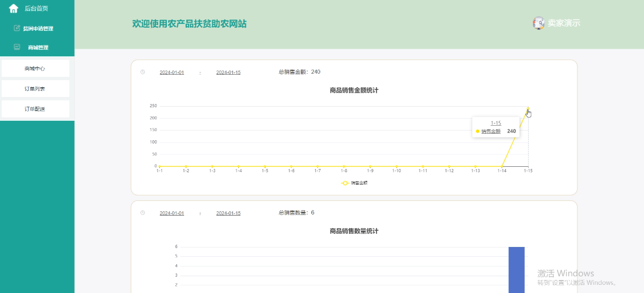The width and height of the screenshot is (644, 293).
Task: Click the edit icon beside 贫困申请管理
Action: pyautogui.click(x=17, y=28)
